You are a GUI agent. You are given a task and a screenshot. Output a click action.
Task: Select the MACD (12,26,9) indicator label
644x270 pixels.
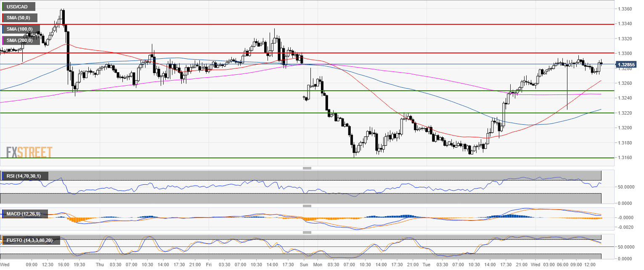pos(23,214)
